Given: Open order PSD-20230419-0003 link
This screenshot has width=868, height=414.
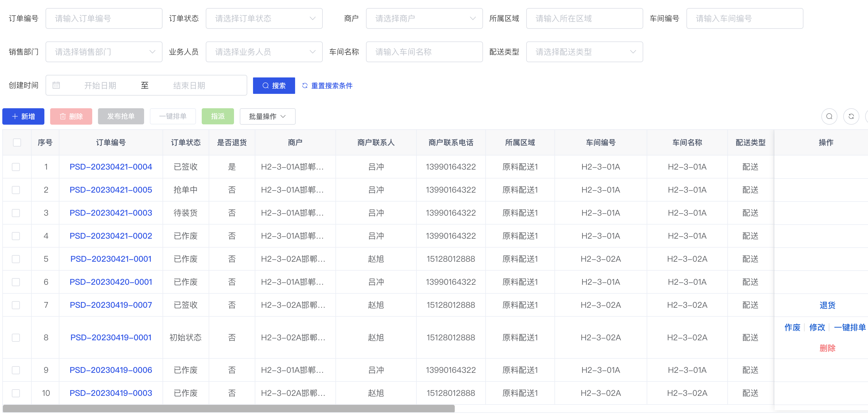Looking at the screenshot, I should pos(111,394).
